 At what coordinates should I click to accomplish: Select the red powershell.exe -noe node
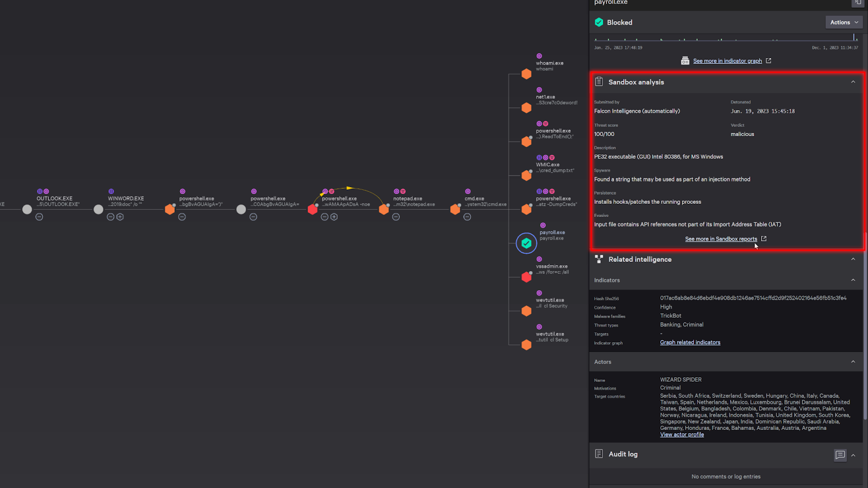pyautogui.click(x=312, y=209)
